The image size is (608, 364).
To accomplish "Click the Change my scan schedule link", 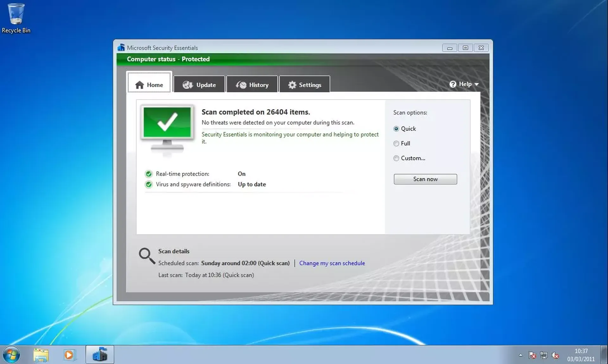I will (332, 263).
